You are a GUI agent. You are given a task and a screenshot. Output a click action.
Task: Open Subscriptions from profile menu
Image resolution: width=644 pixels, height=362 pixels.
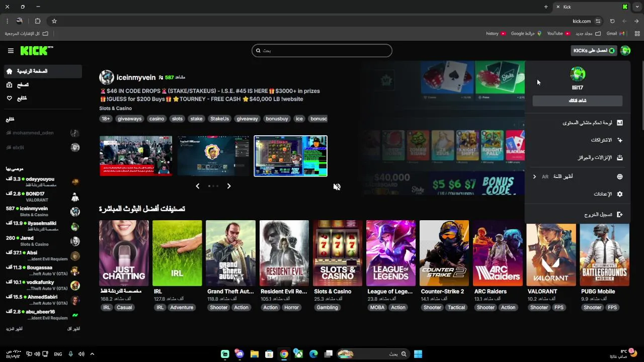tap(578, 140)
